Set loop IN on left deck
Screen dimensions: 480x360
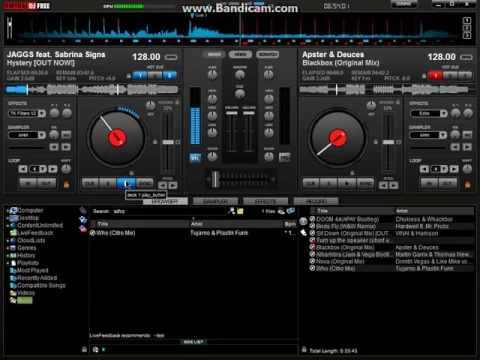click(28, 184)
